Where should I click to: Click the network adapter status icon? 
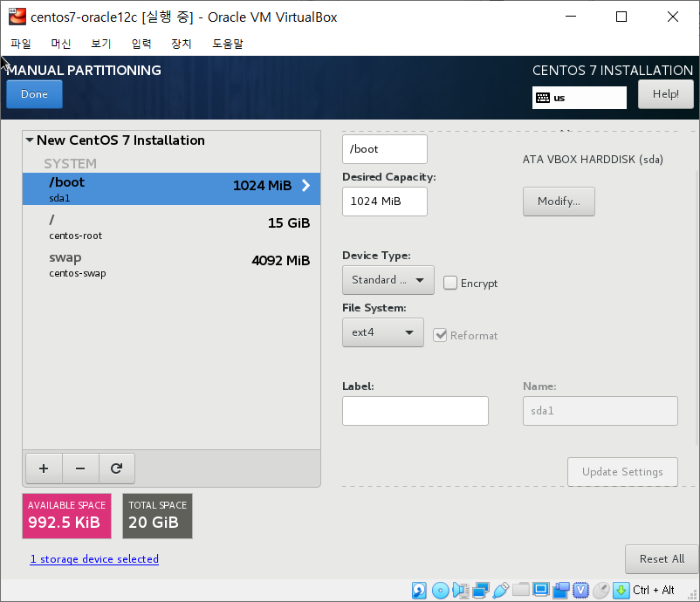(x=480, y=590)
